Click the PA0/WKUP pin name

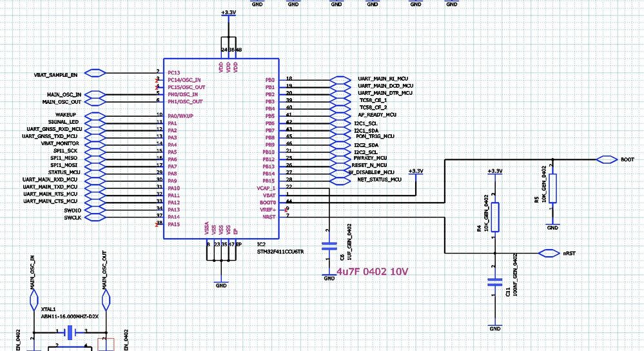pyautogui.click(x=181, y=116)
